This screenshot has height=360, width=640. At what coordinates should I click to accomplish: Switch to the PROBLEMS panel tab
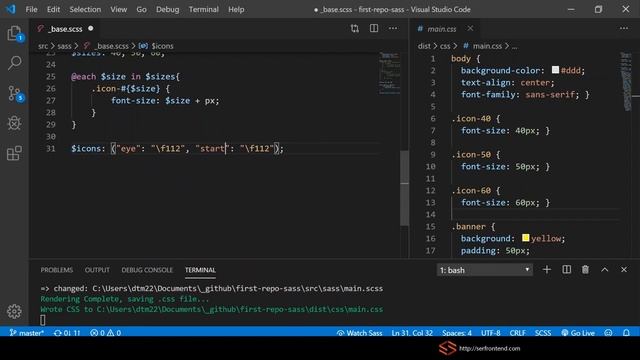point(56,270)
